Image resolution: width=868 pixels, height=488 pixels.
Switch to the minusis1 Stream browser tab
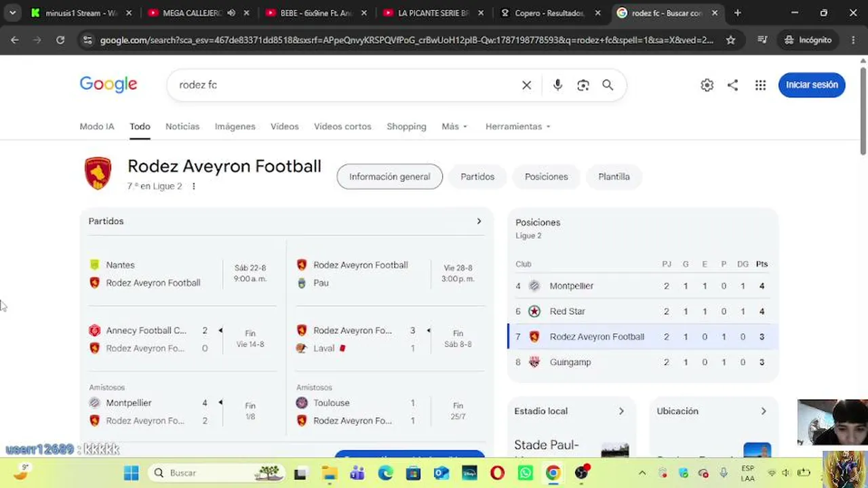(80, 13)
